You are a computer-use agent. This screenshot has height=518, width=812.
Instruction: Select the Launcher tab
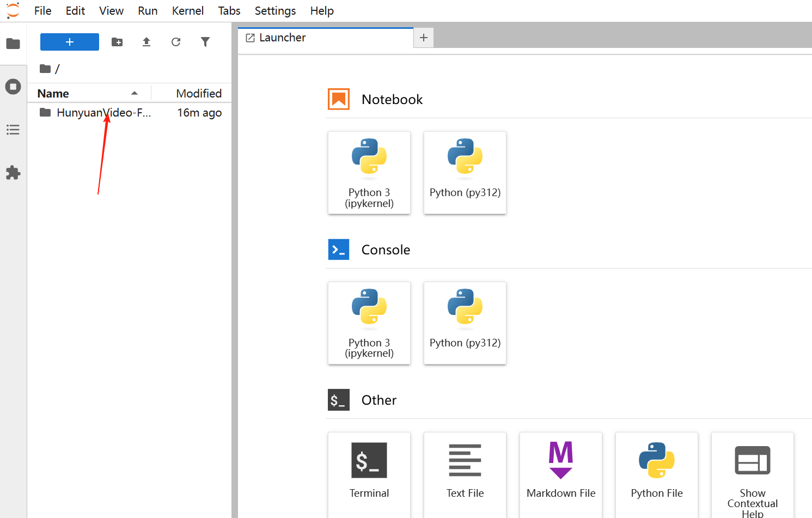326,38
